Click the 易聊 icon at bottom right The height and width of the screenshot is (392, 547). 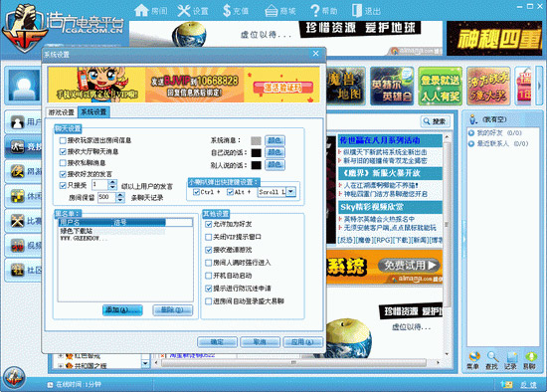tap(530, 356)
